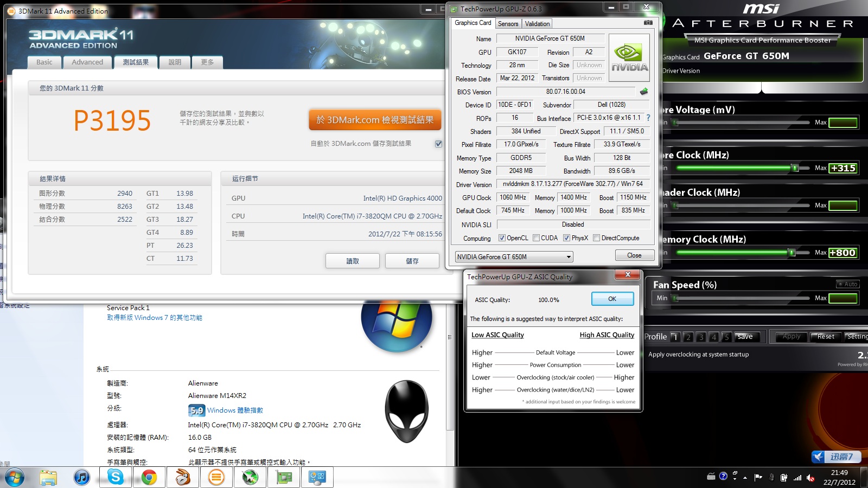
Task: Click the Core Clock +315 value field
Action: click(x=843, y=168)
